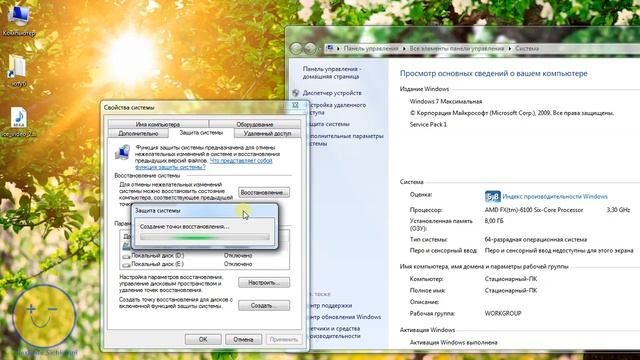Click AMD FX(tm)-6100 Six-Core Processor text
This screenshot has height=360, width=640.
click(x=534, y=210)
